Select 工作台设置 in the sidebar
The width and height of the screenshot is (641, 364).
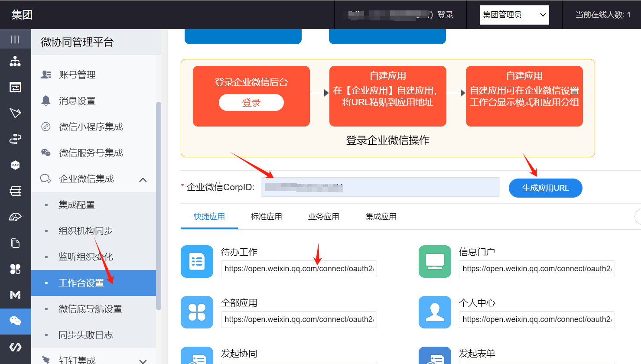click(94, 283)
